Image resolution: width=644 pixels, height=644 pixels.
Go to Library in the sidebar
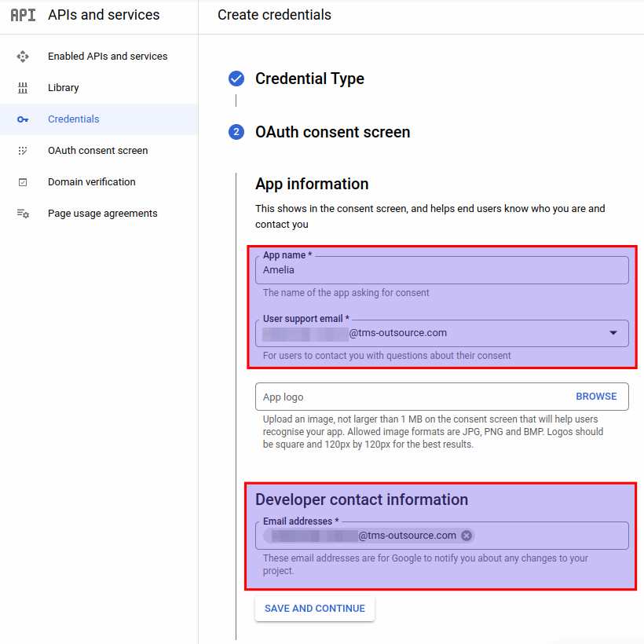coord(64,88)
